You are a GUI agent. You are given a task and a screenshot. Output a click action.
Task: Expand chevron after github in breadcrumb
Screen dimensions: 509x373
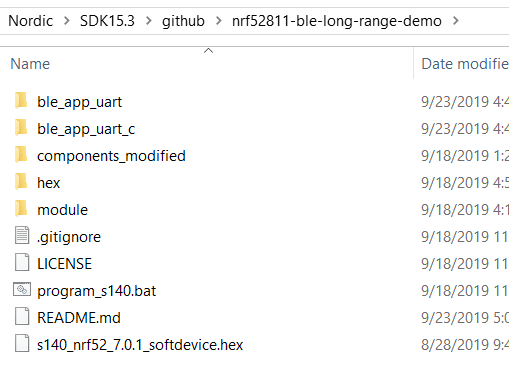tap(218, 21)
